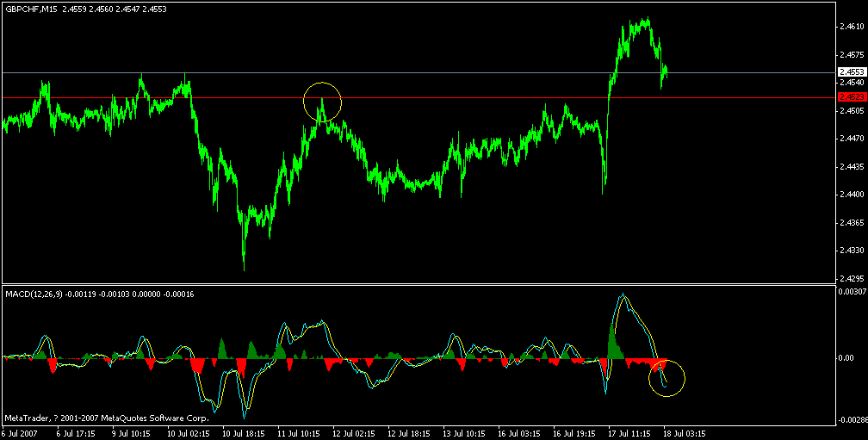Image resolution: width=868 pixels, height=440 pixels.
Task: Click the 6 Jul 2007 date label
Action: point(18,434)
